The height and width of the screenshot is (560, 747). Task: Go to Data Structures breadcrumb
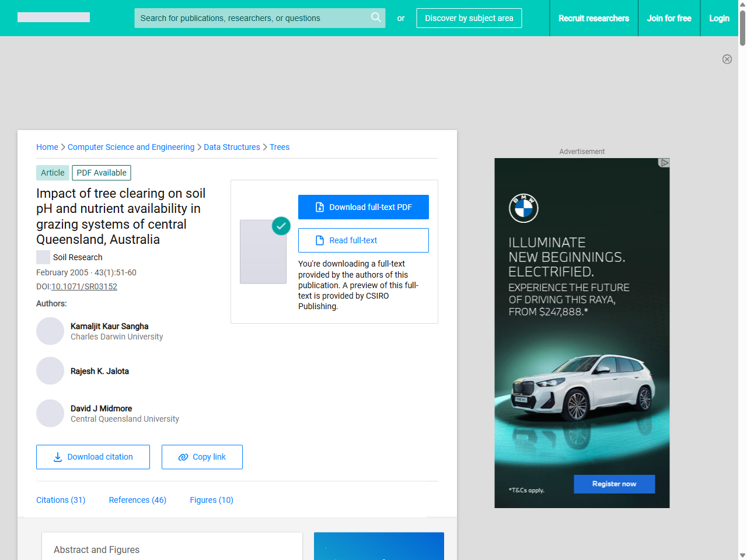232,147
